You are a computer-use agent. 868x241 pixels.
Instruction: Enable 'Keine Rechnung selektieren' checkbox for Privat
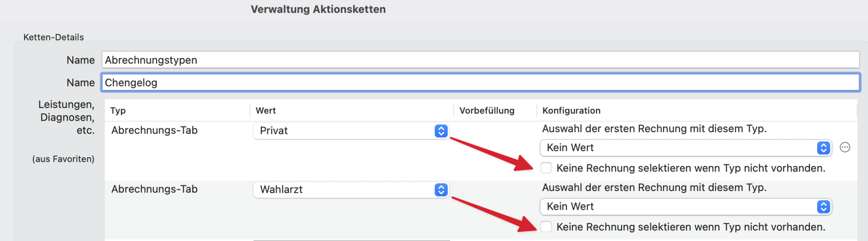(x=546, y=168)
